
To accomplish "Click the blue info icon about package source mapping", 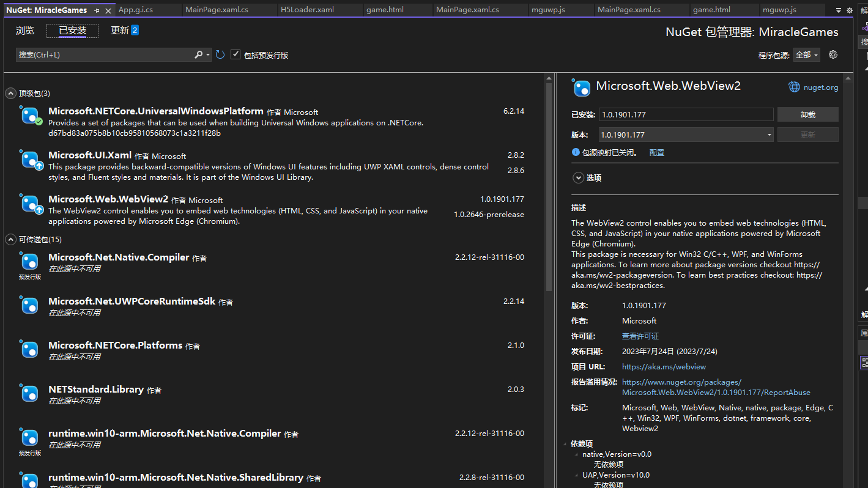I will [x=576, y=152].
